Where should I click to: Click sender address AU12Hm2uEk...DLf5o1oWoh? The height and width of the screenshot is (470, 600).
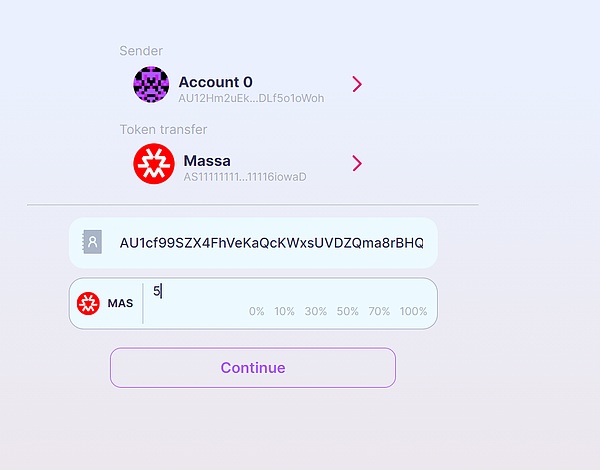coord(251,99)
